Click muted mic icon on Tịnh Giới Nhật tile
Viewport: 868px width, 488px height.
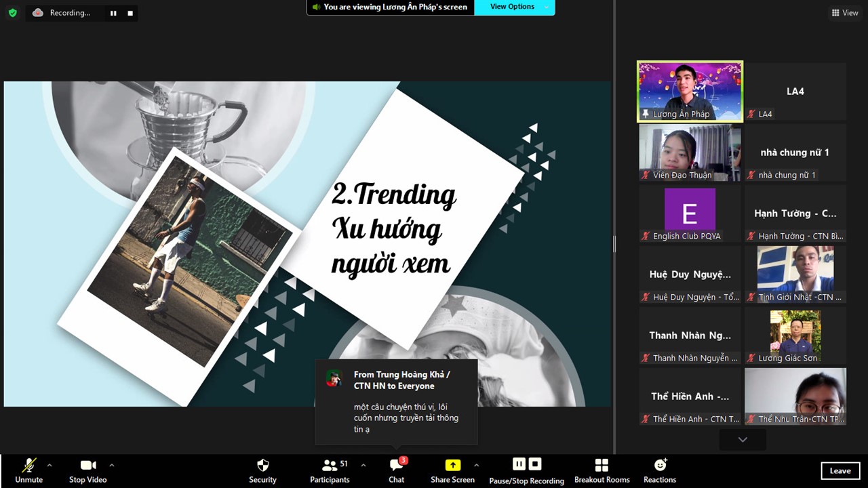(x=751, y=297)
